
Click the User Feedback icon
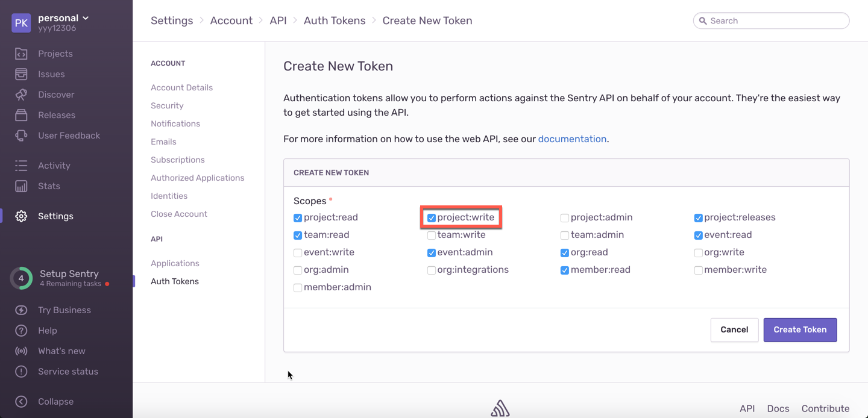point(21,136)
